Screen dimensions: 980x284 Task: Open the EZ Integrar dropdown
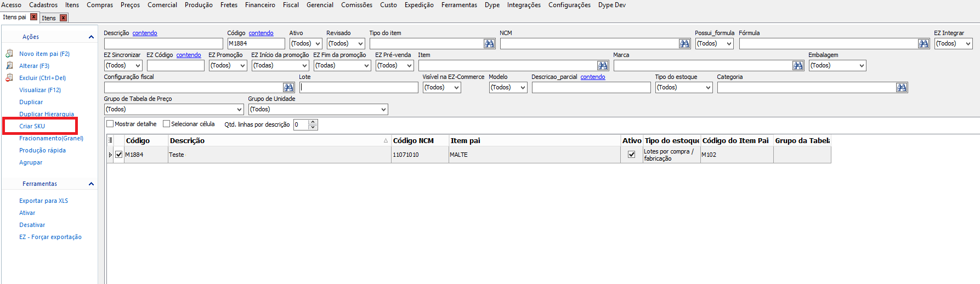[953, 43]
